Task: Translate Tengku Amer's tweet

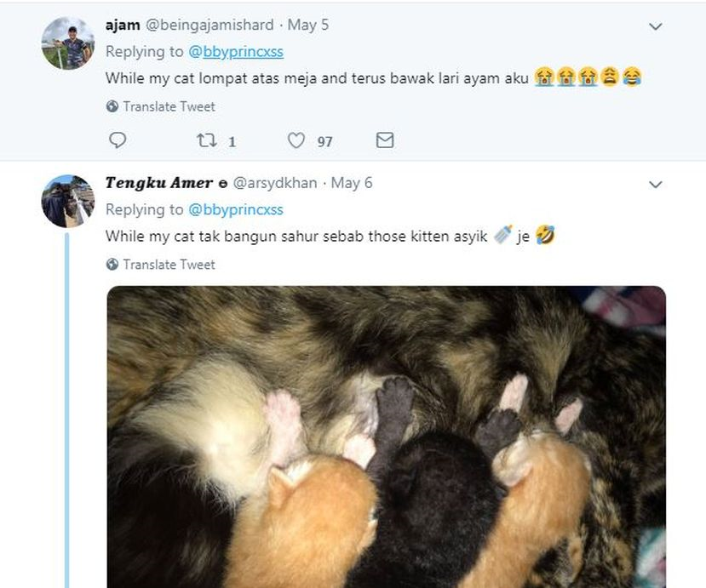Action: click(169, 265)
